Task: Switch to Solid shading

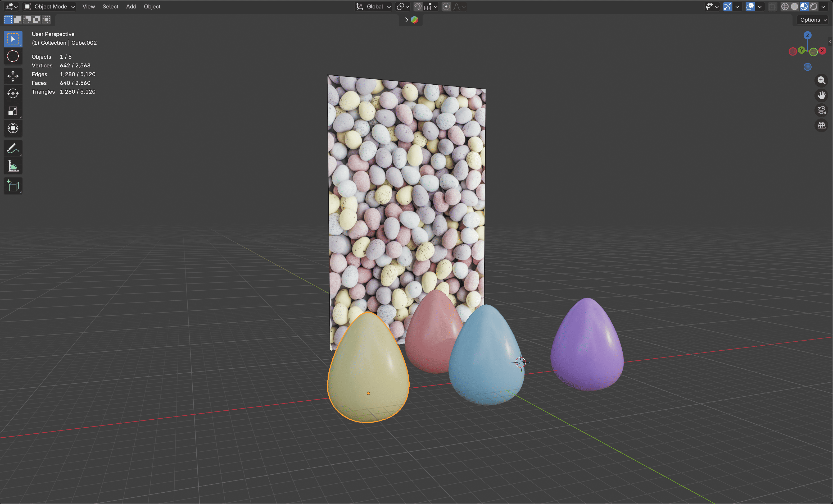Action: (x=794, y=6)
